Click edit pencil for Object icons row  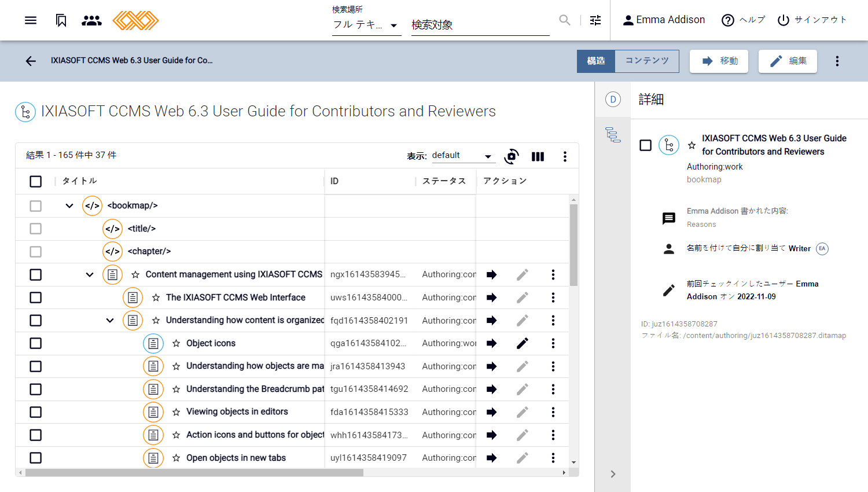click(522, 343)
